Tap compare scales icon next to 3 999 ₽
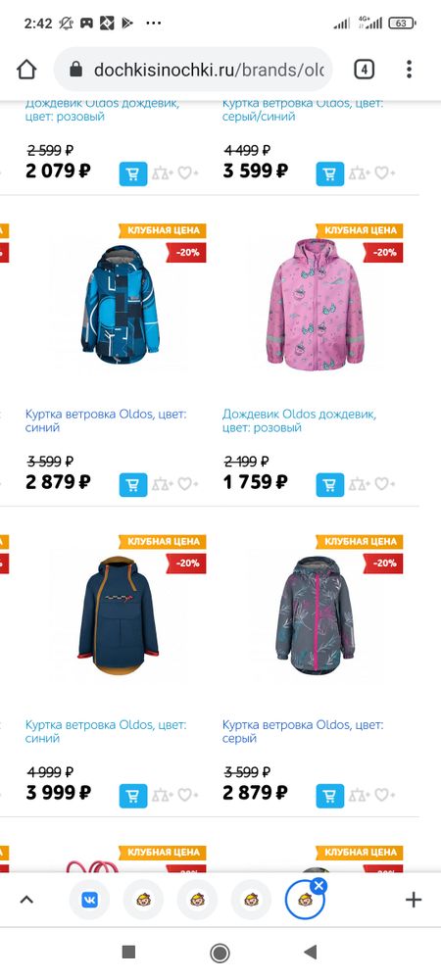Viewport: 441px width, 980px height. point(162,795)
